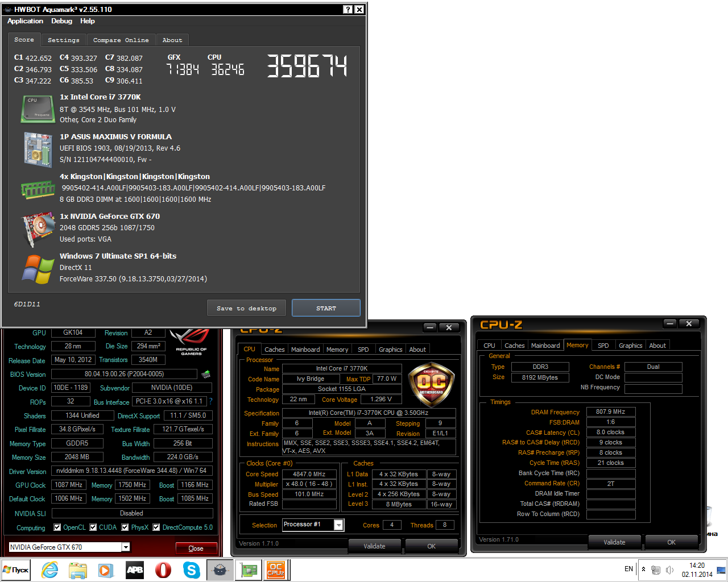Click the taskbar clock showing 14:20
728x582 pixels.
click(x=697, y=569)
